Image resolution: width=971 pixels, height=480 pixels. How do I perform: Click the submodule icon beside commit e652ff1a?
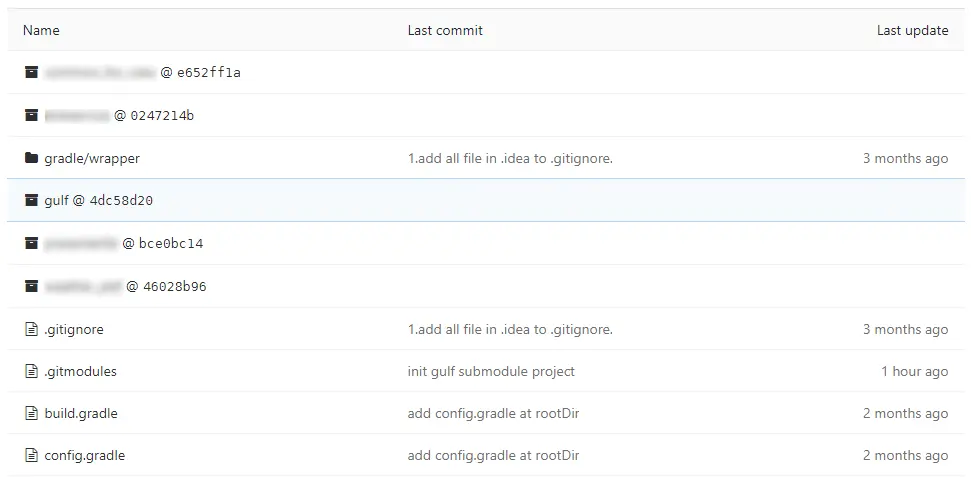click(32, 72)
